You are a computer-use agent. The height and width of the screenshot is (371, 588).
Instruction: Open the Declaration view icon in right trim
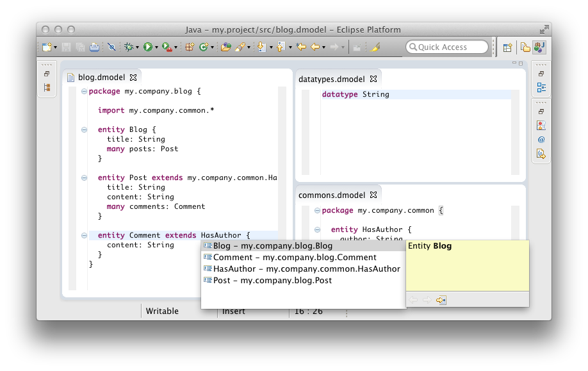(x=541, y=154)
